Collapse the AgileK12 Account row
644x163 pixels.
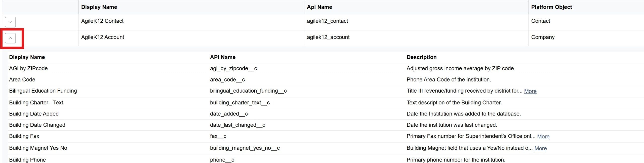[10, 38]
